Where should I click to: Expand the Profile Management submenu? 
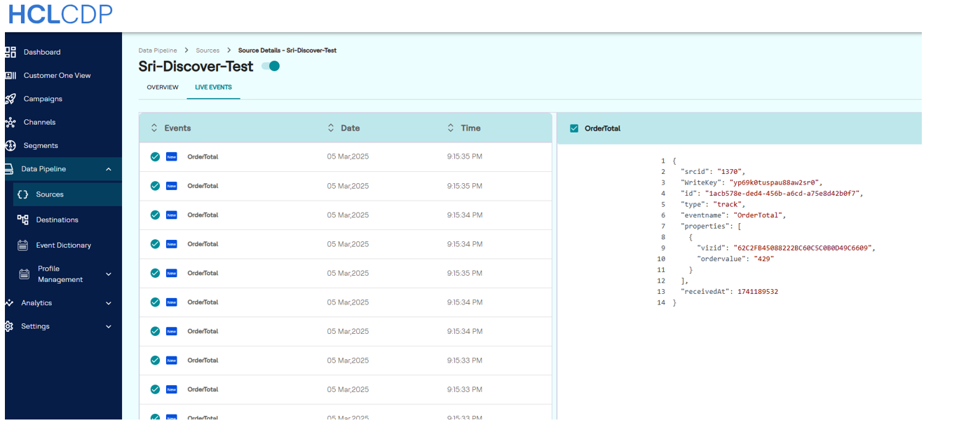[108, 274]
